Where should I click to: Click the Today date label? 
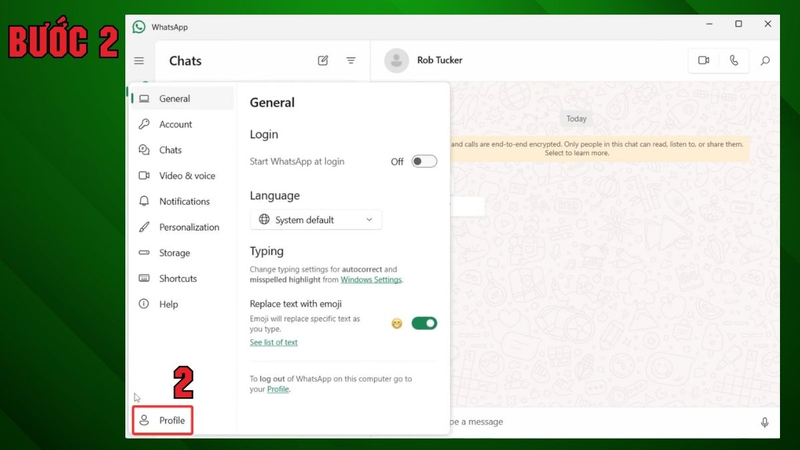(577, 118)
